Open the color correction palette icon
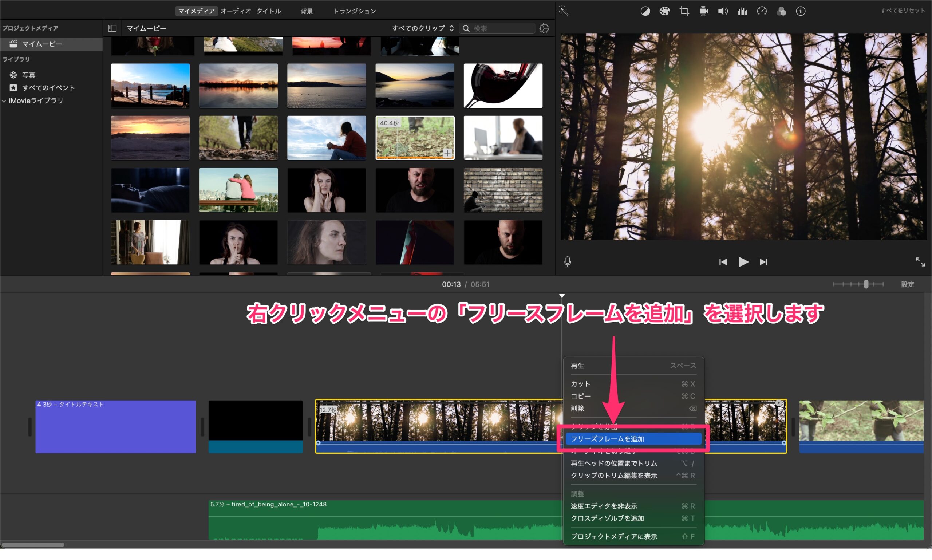Viewport: 932px width, 560px height. point(664,11)
